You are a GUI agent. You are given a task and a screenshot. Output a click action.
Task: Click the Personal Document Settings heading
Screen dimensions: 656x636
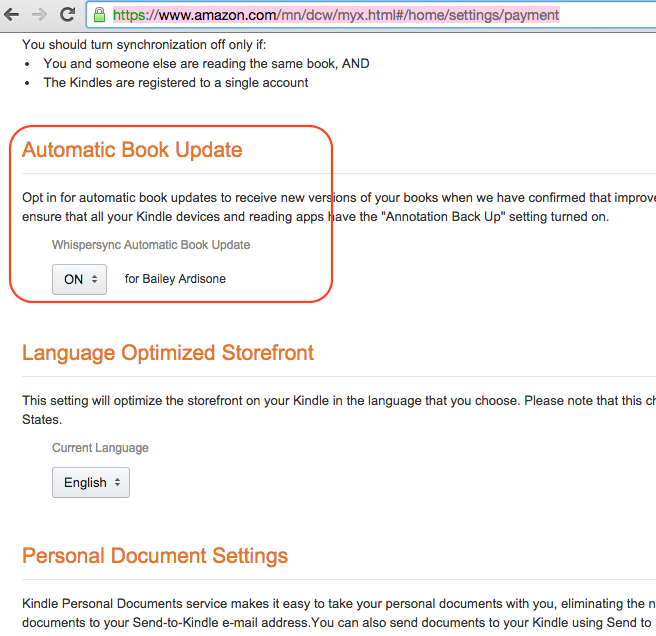click(x=155, y=556)
